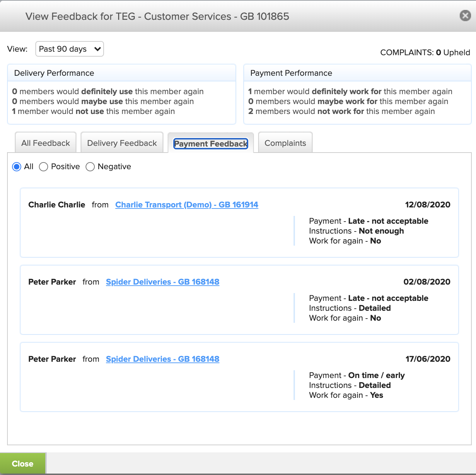The height and width of the screenshot is (475, 476).
Task: Click the 'Work for again - Yes' entry
Action: [x=346, y=395]
